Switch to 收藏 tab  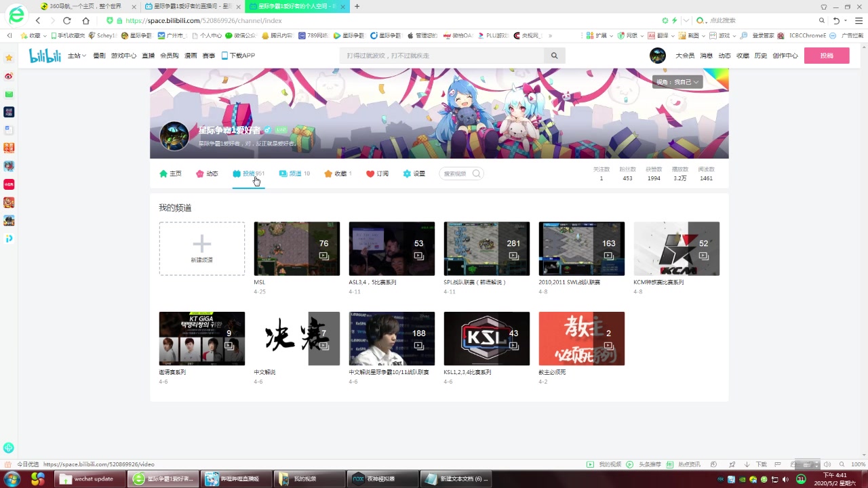point(338,174)
